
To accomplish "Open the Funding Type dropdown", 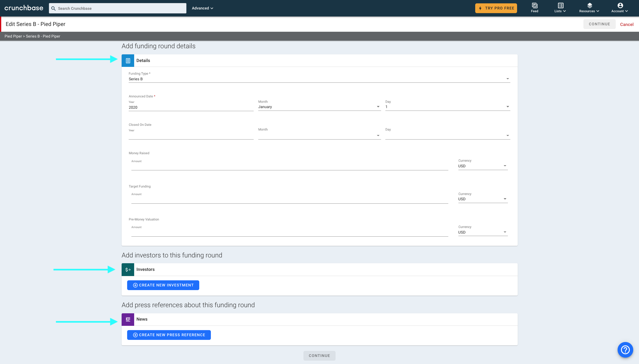I will pyautogui.click(x=319, y=79).
